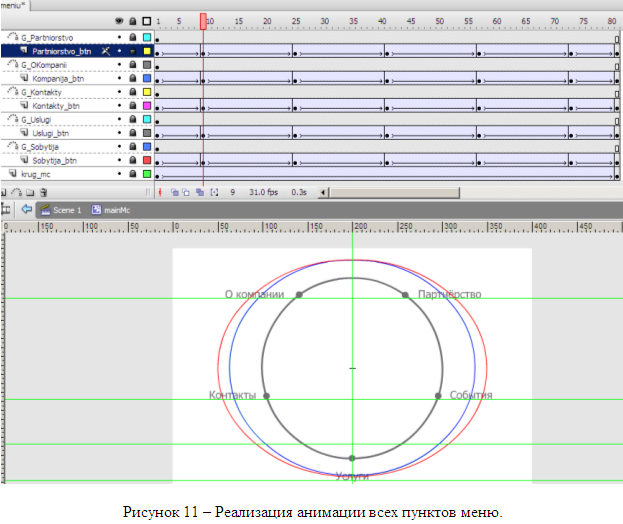Click frame 40 keyframe on Kontakty_btn layer

tap(387, 108)
